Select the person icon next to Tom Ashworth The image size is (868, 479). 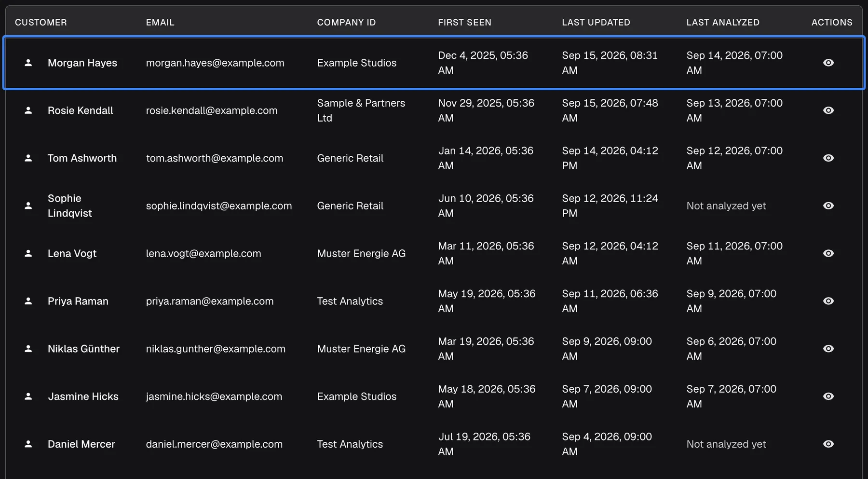coord(28,158)
